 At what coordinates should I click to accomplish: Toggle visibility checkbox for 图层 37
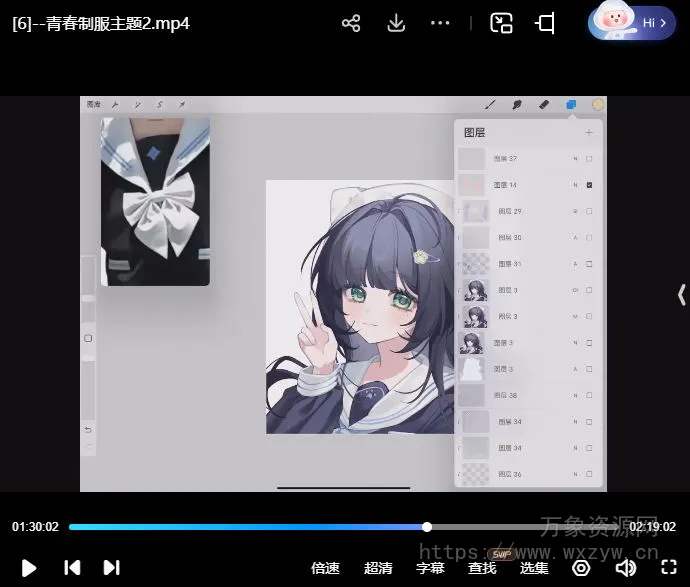pyautogui.click(x=589, y=159)
